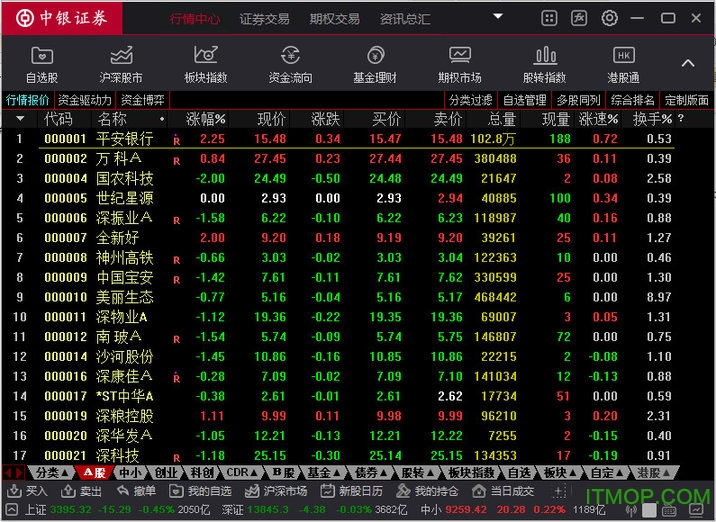The image size is (716, 522).
Task: Switch to 期权交易 top menu
Action: [x=335, y=19]
